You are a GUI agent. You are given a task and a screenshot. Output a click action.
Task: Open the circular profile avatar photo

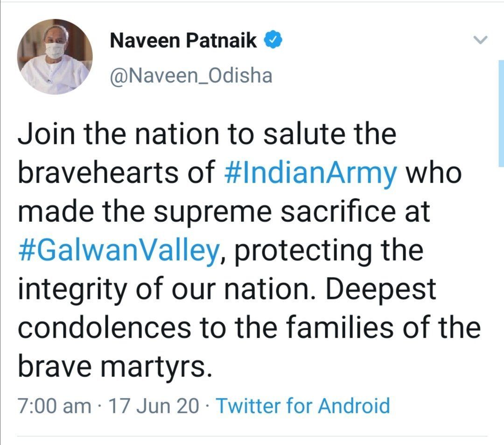pyautogui.click(x=55, y=57)
